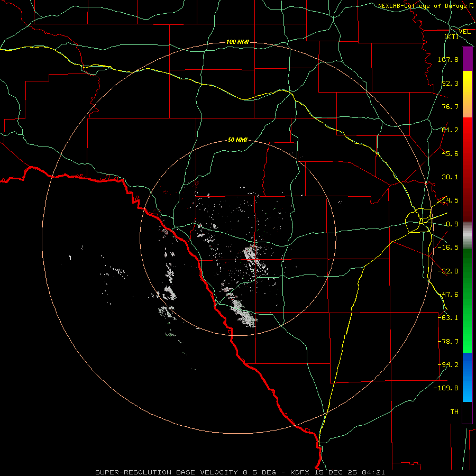This screenshot has width=476, height=476.
Task: Click the red segment of the velocity color bar
Action: (467, 169)
